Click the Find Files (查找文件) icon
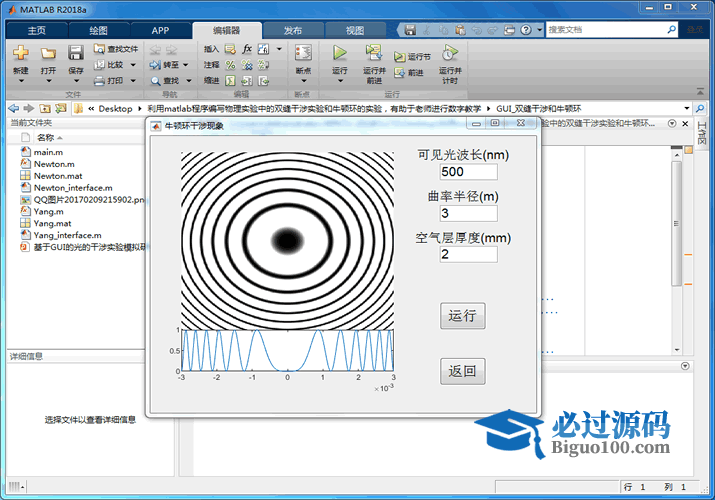Viewport: 715px width, 500px height. [x=99, y=49]
